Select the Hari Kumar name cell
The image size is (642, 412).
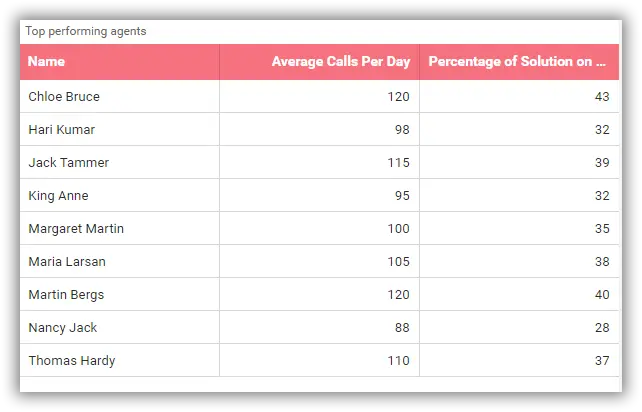click(62, 130)
